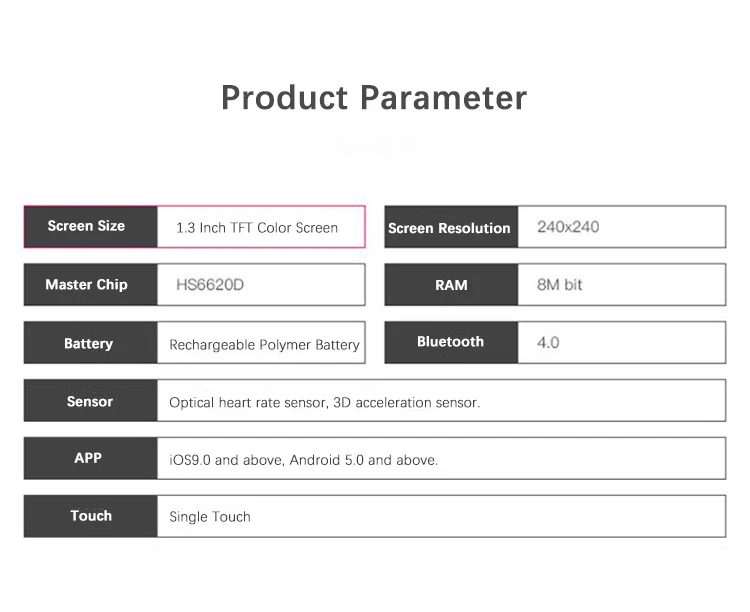
Task: Select the Screen Resolution label cell
Action: 449,228
